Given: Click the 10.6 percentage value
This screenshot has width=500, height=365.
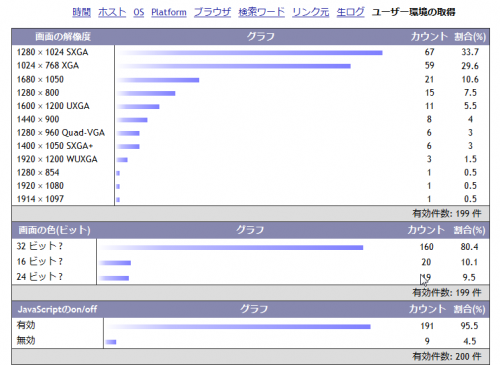Looking at the screenshot, I should (x=470, y=79).
